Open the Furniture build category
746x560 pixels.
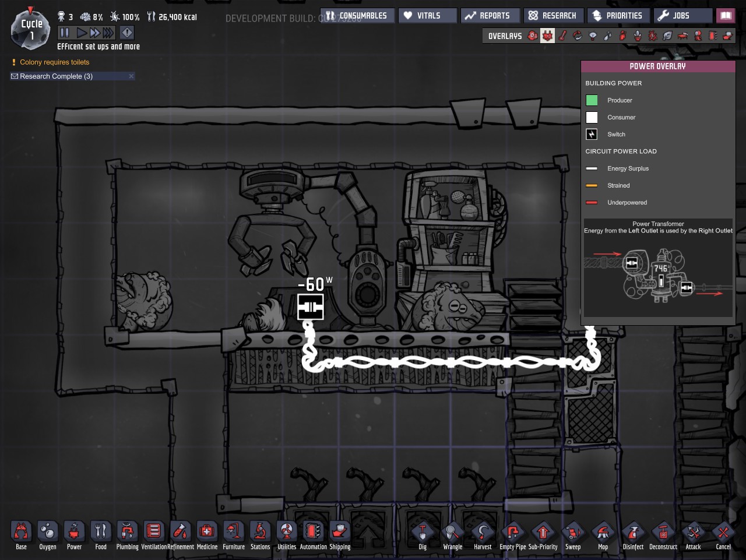tap(234, 536)
